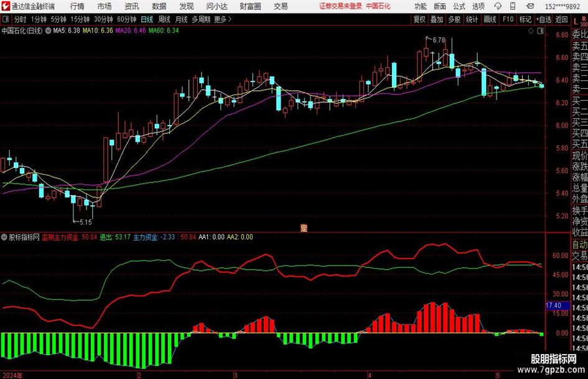Open the 公式 menu
This screenshot has height=379, width=588.
(x=459, y=6)
